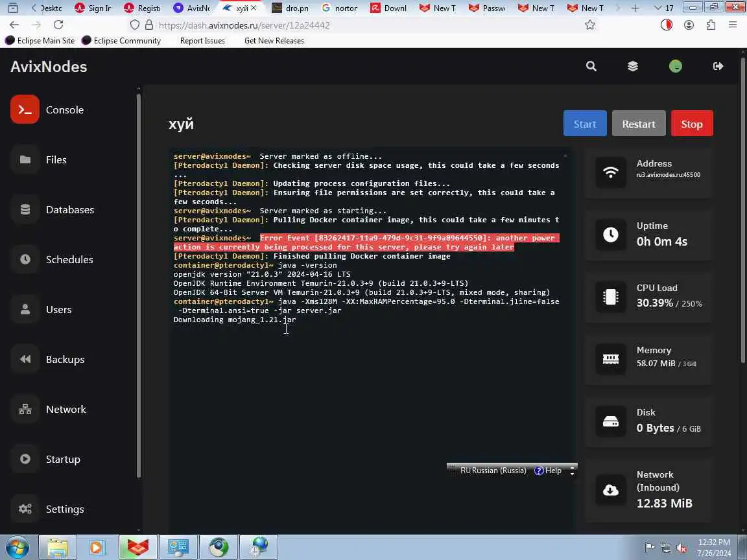Click the server address ru3.avixnodes.ru:45500
Image resolution: width=747 pixels, height=560 pixels.
(x=669, y=175)
